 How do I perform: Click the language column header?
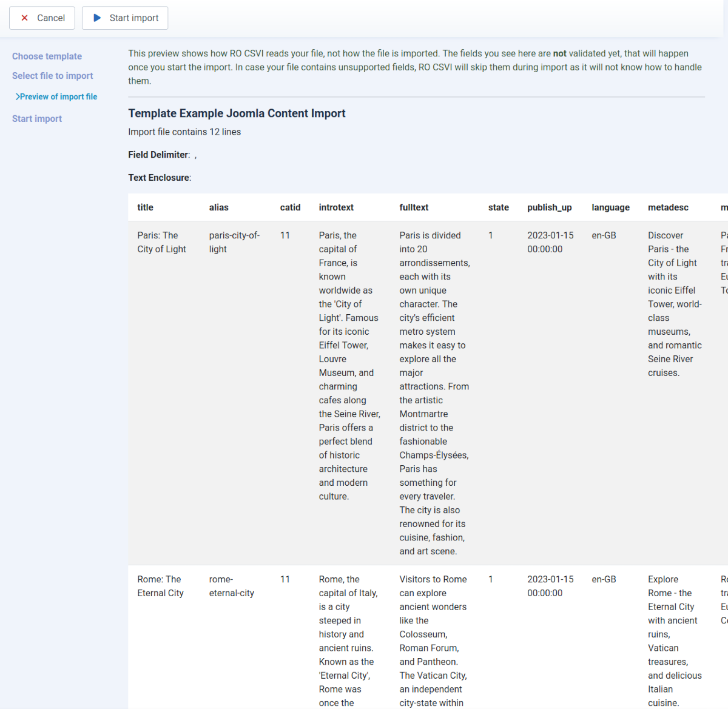point(610,207)
